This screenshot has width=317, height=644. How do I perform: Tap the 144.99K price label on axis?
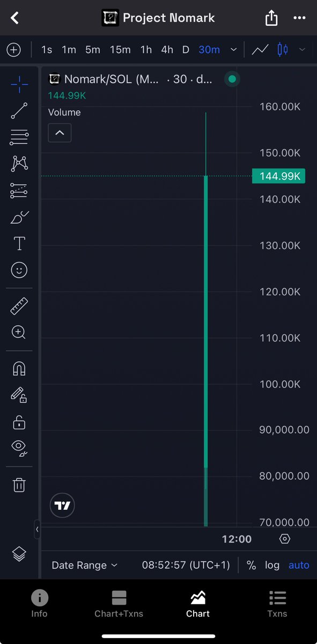[278, 176]
